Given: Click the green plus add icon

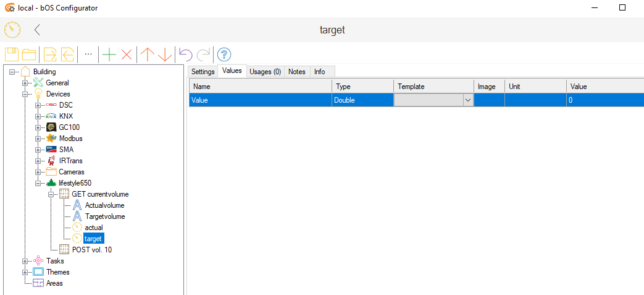Looking at the screenshot, I should (x=109, y=54).
